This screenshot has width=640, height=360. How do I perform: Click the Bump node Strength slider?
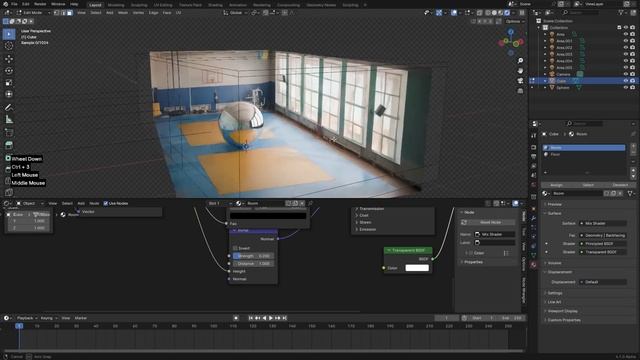[253, 256]
